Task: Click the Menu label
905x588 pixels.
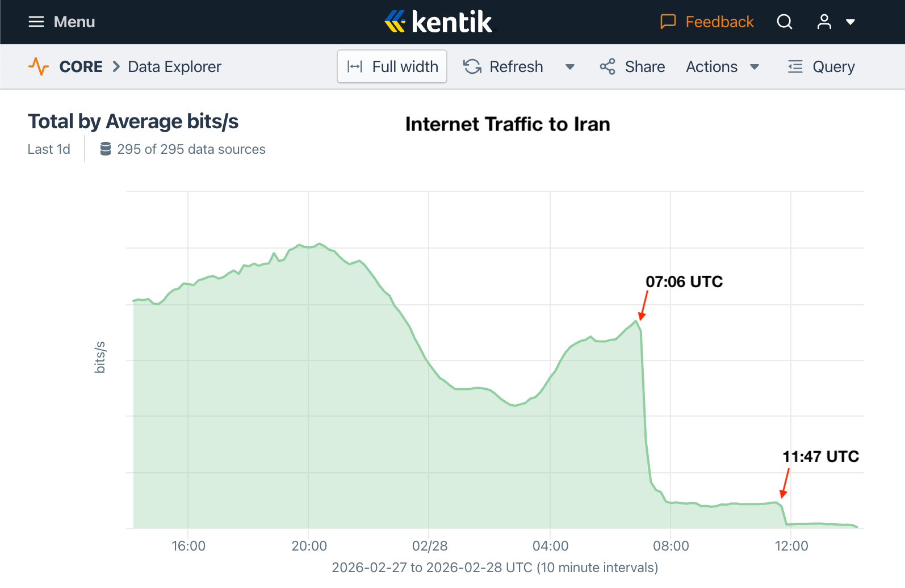Action: coord(74,22)
